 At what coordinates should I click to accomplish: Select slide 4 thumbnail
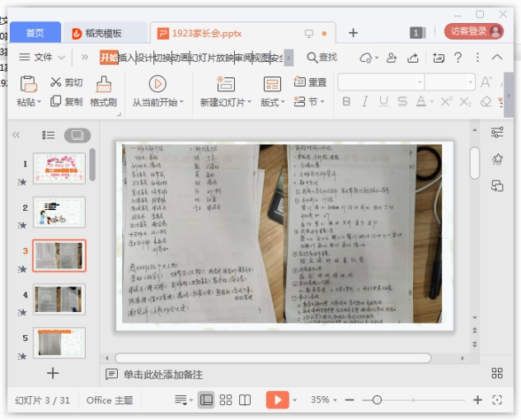click(59, 300)
